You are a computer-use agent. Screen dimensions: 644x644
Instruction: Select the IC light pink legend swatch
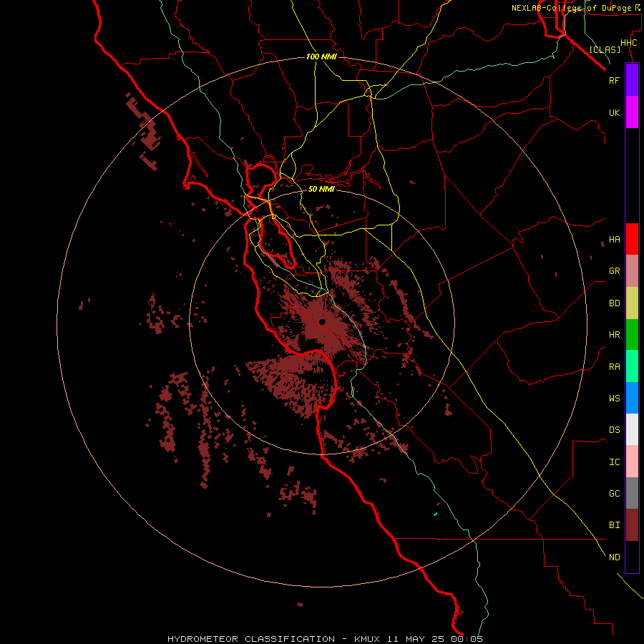coord(632,462)
